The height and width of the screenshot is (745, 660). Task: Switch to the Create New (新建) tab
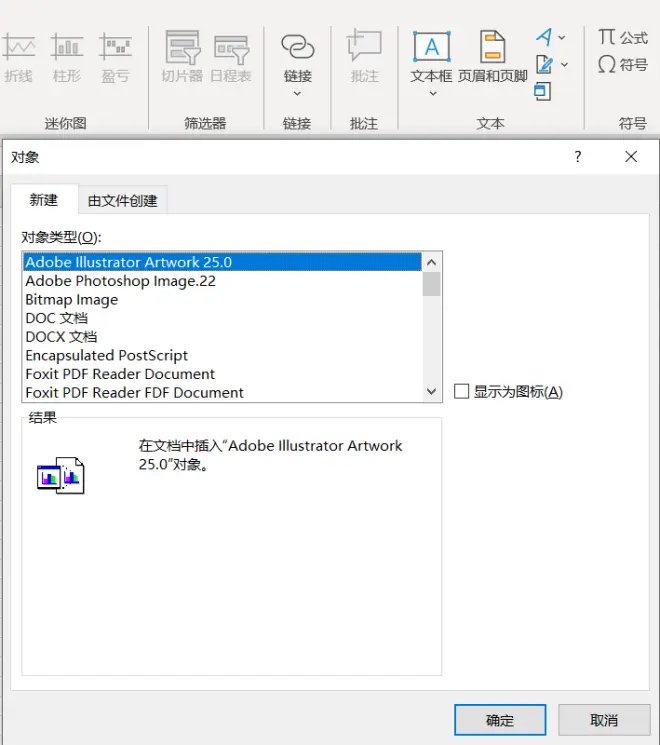[x=44, y=200]
